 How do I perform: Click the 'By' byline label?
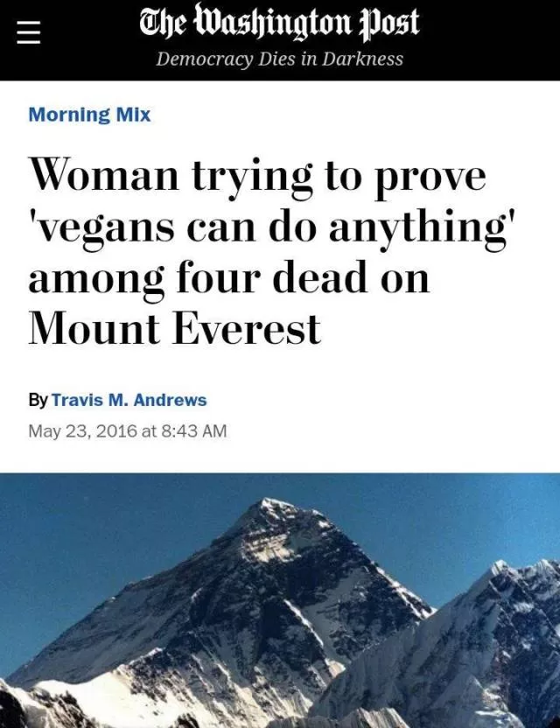38,400
